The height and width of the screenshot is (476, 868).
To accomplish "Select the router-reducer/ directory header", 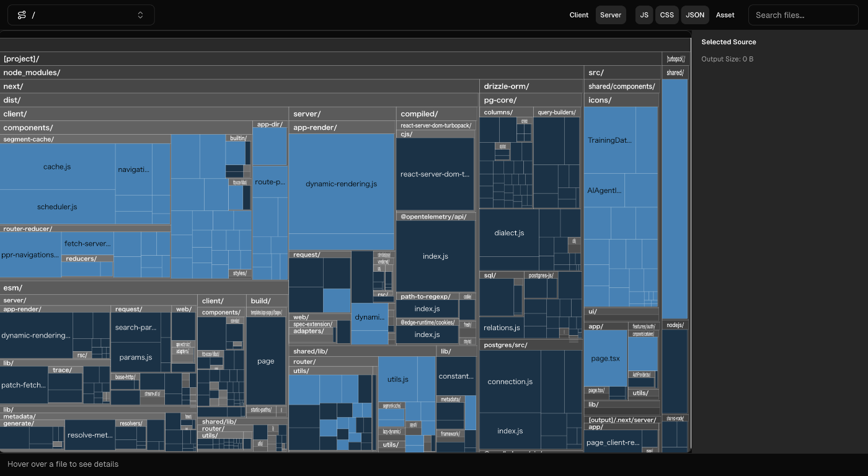I will click(x=85, y=228).
